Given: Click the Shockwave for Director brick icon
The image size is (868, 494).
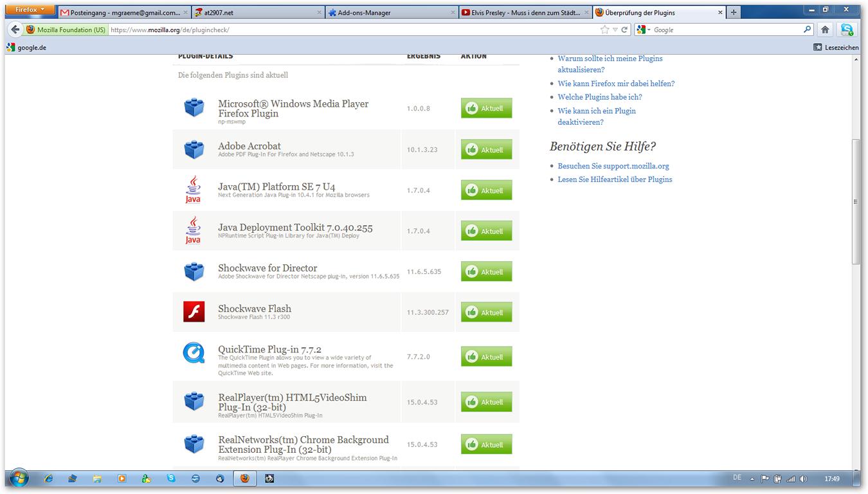Looking at the screenshot, I should [x=194, y=271].
